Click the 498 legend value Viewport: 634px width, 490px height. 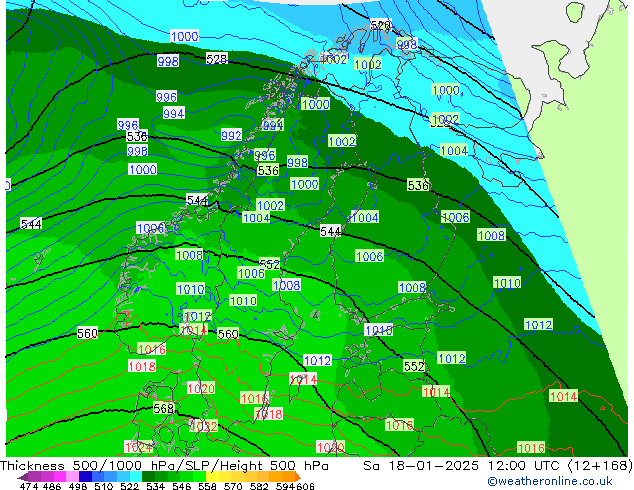78,486
